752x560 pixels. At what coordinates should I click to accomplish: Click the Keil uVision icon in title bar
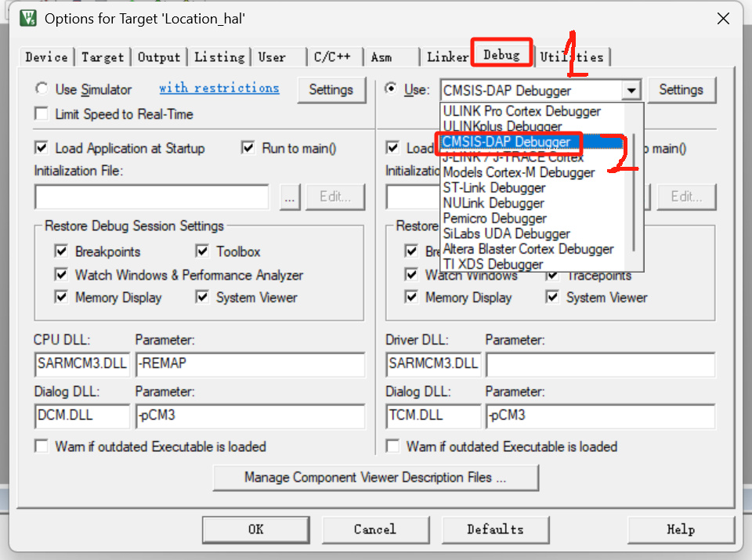pos(28,18)
